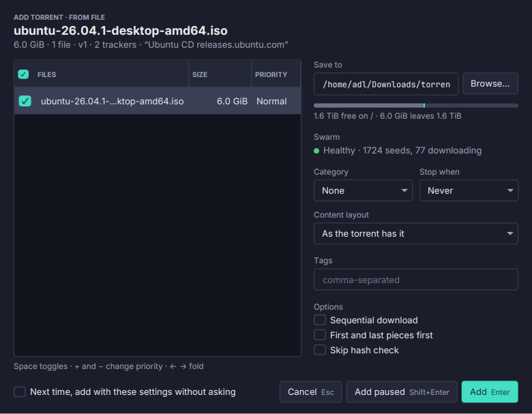Click the green Add button
Image resolution: width=532 pixels, height=414 pixels.
pos(490,392)
